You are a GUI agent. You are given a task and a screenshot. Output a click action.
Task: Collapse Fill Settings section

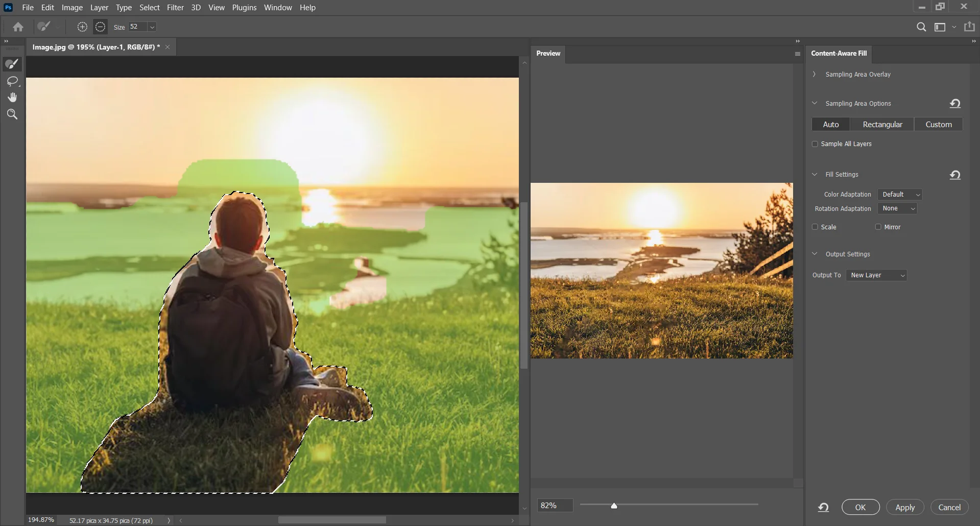coord(815,175)
